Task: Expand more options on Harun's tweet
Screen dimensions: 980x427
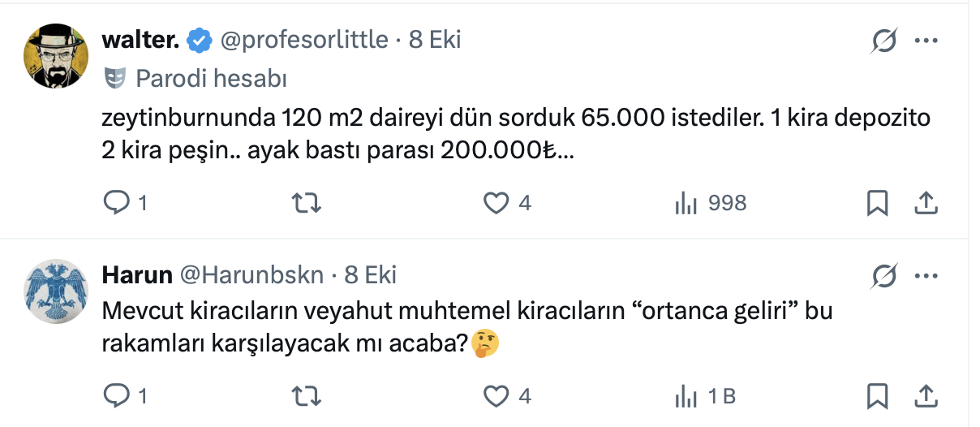Action: 926,276
